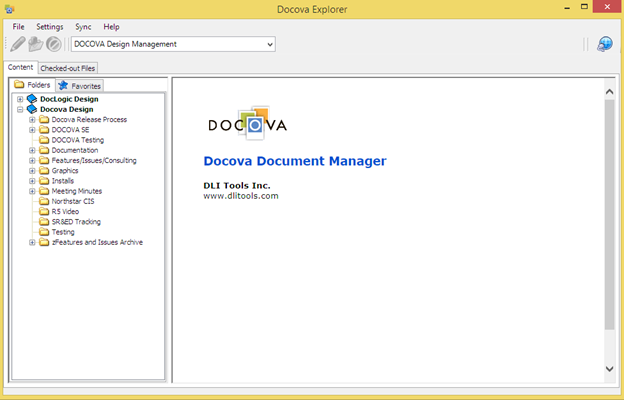Click the R5 Video folder icon
The height and width of the screenshot is (400, 624).
[44, 211]
